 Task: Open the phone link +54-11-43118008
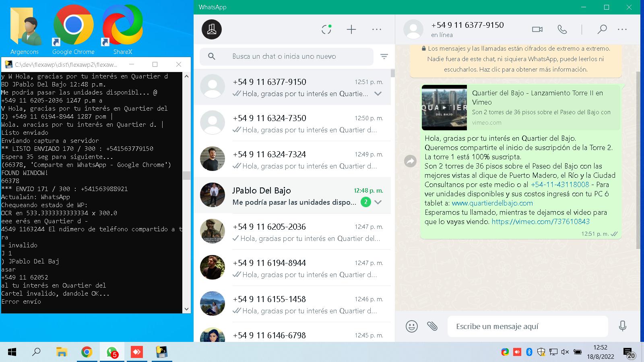pyautogui.click(x=560, y=185)
